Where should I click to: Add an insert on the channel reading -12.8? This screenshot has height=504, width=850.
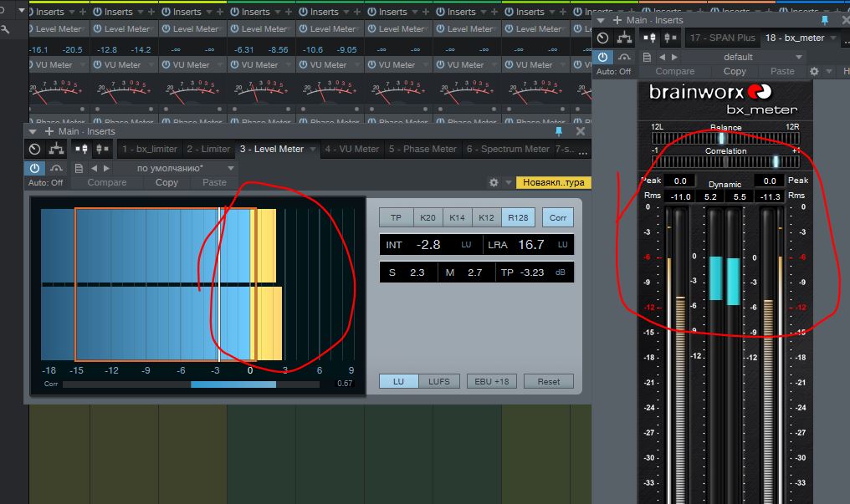[151, 12]
